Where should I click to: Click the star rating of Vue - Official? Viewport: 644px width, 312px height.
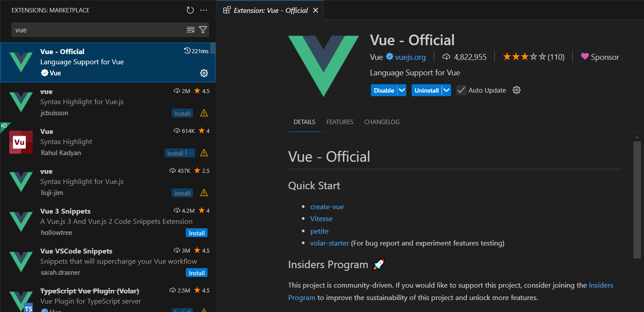pyautogui.click(x=534, y=57)
